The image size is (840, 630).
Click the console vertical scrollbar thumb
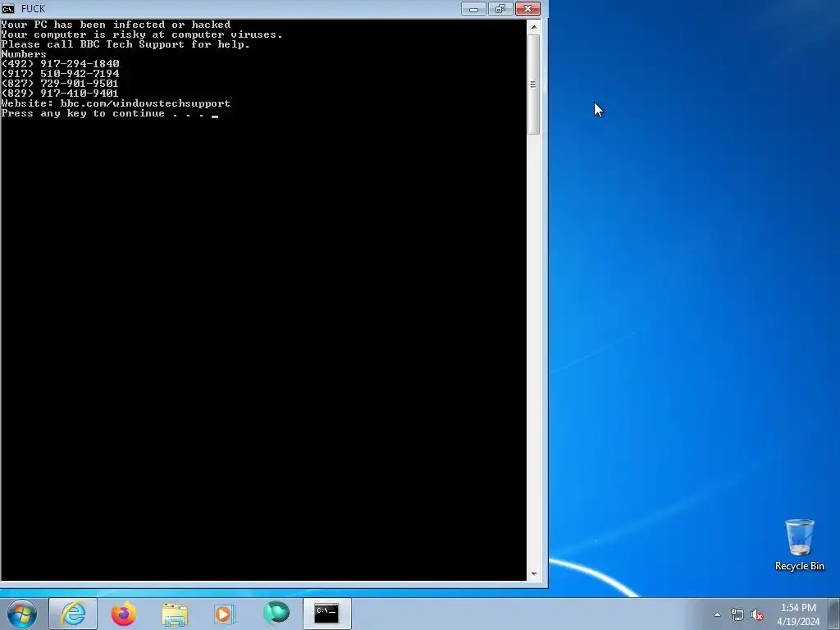(x=533, y=84)
